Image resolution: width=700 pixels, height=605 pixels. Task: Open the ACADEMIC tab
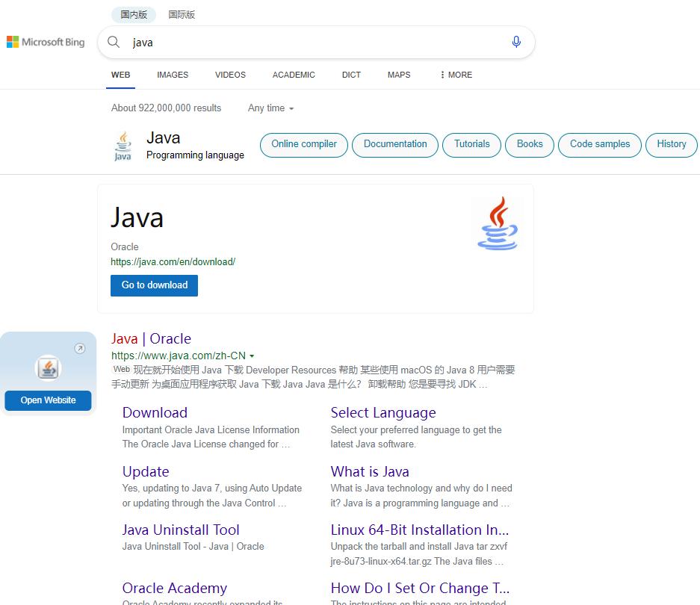tap(294, 75)
